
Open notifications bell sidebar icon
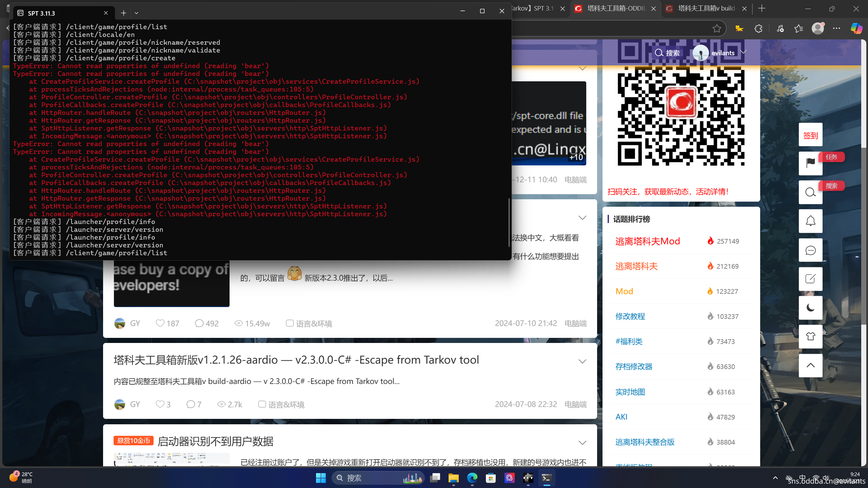tap(810, 221)
